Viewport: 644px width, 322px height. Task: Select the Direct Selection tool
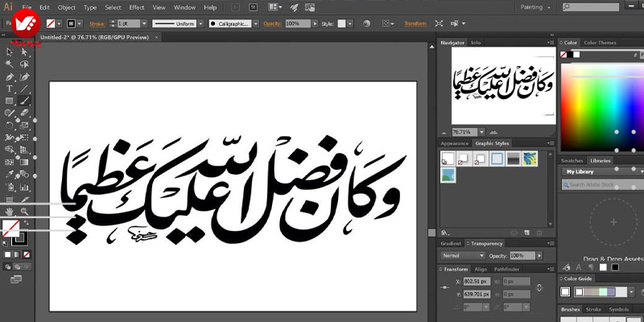click(24, 52)
